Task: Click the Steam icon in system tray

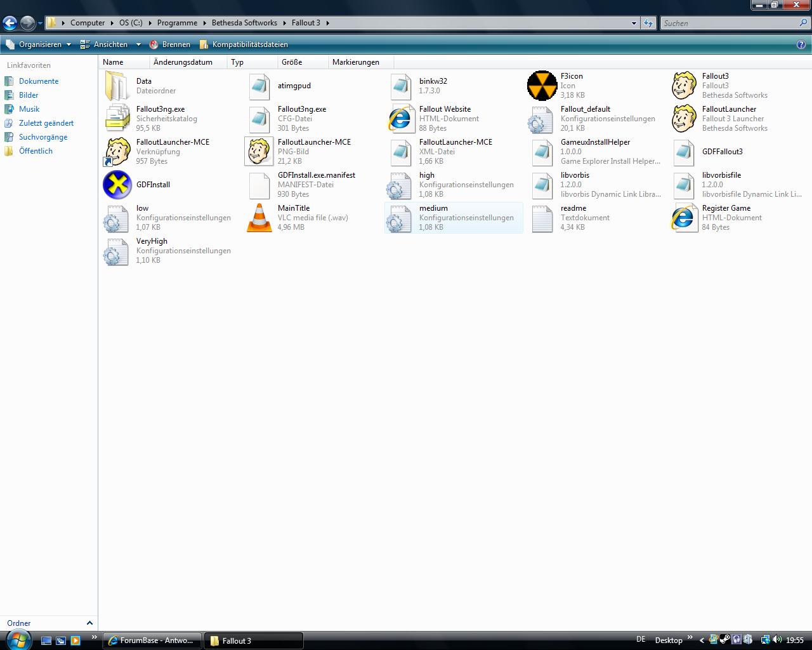Action: point(724,640)
